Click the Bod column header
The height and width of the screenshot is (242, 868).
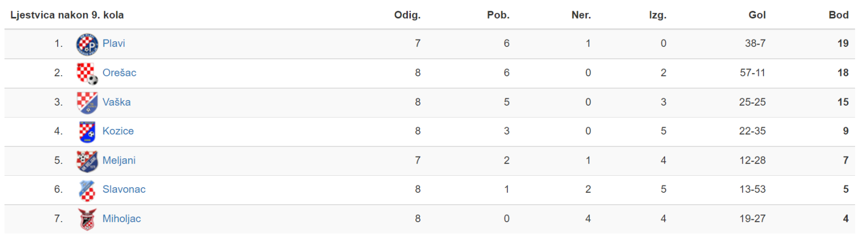(x=839, y=15)
